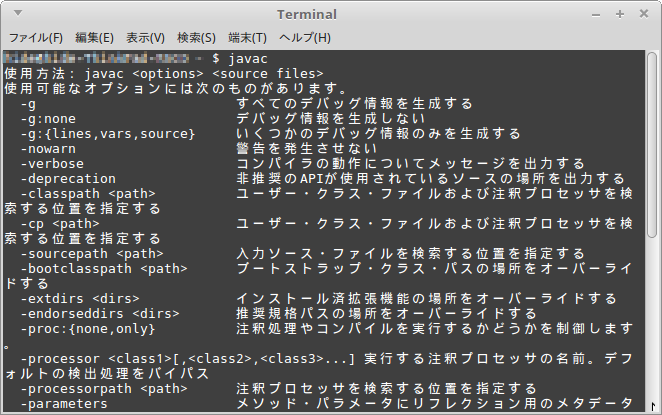Click the terminal window icon in title bar

[16, 14]
